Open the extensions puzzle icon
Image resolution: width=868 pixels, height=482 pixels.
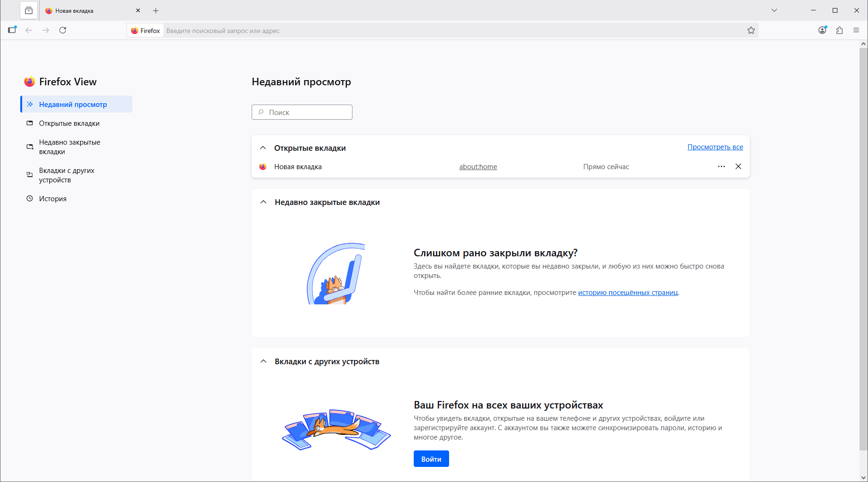click(x=839, y=30)
